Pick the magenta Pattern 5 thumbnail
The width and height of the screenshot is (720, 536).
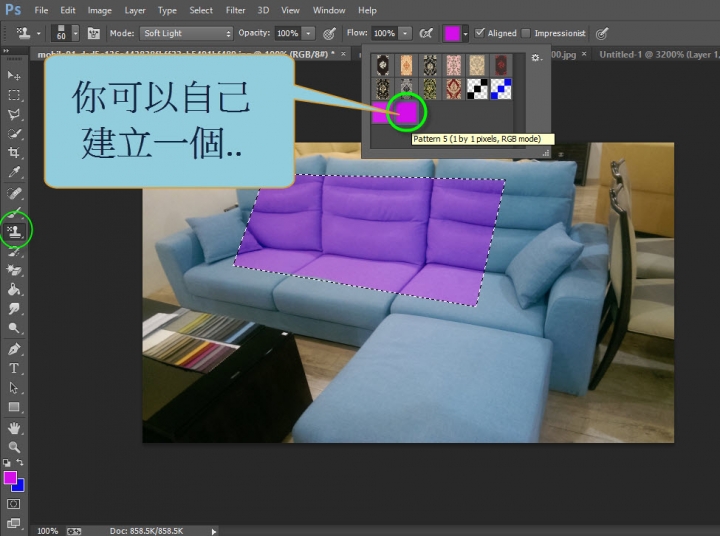pos(408,111)
